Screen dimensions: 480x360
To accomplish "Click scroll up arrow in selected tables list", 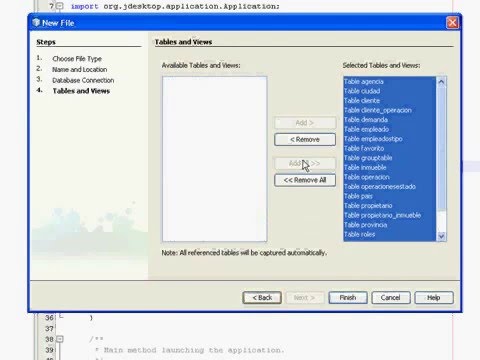I will pyautogui.click(x=441, y=82).
